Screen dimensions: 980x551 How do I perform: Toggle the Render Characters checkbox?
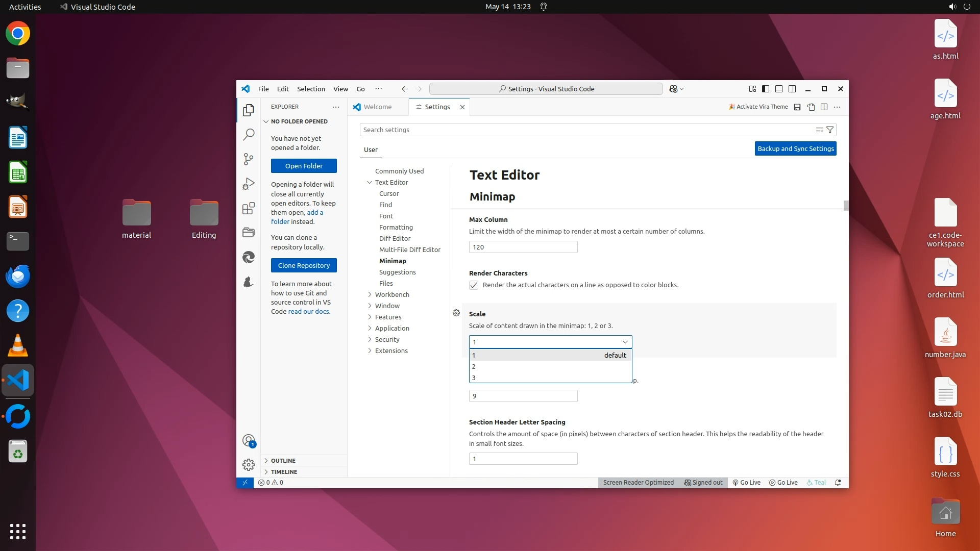(x=474, y=285)
